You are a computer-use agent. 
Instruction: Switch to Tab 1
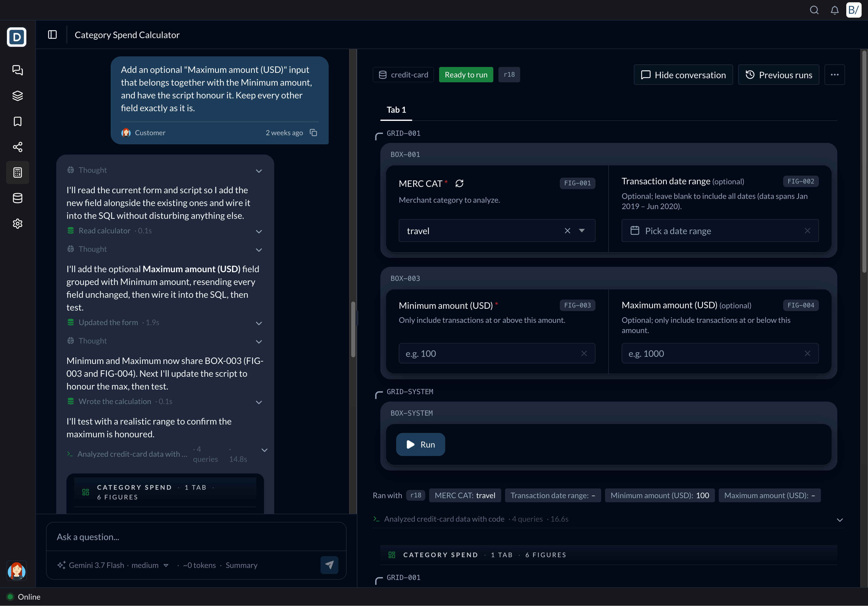click(396, 110)
